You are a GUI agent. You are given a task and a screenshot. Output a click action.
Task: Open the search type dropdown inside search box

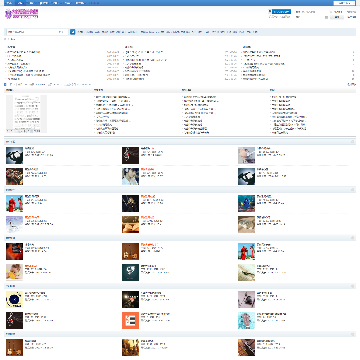(62, 32)
